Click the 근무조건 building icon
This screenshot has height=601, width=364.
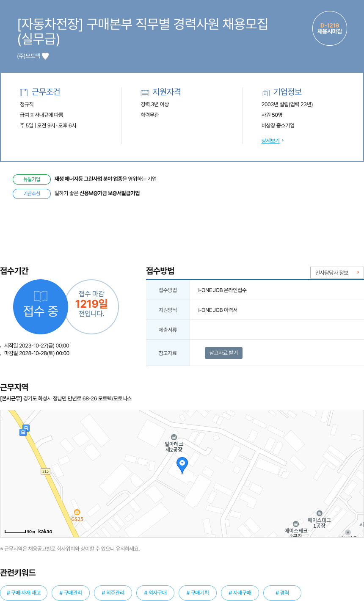click(x=24, y=92)
